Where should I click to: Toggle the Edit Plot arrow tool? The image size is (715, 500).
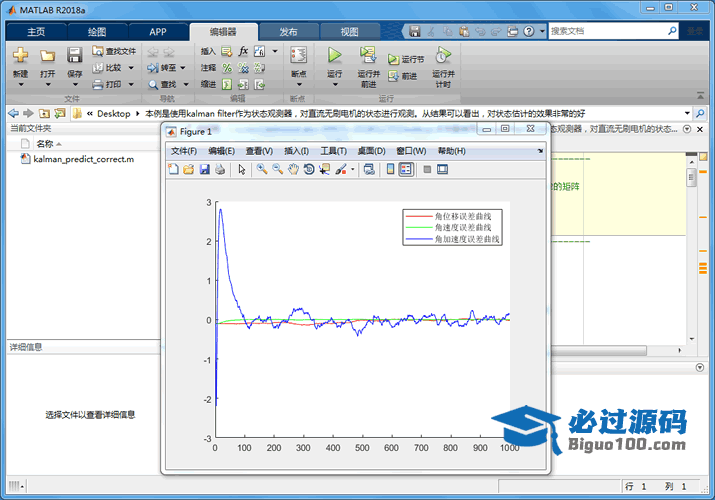pos(241,169)
